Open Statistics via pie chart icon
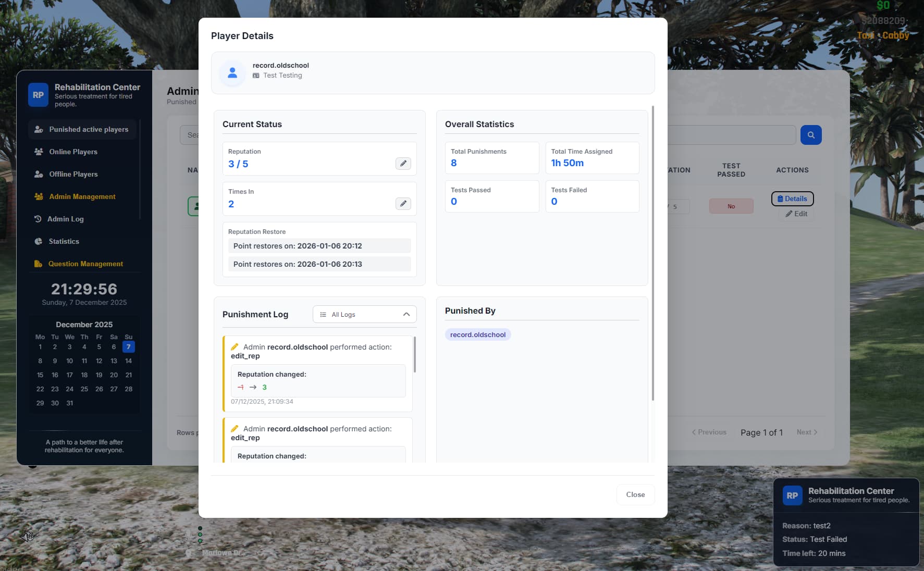Viewport: 924px width, 571px height. point(38,241)
